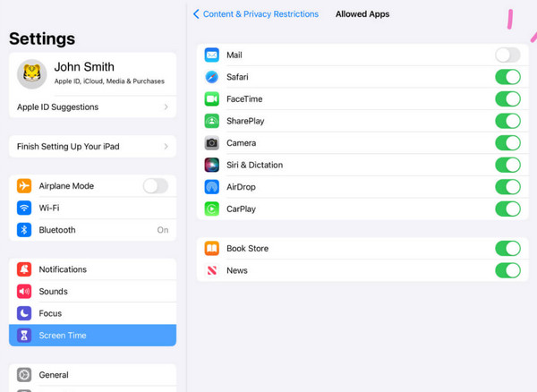537x392 pixels.
Task: Tap Apple ID Suggestions row
Action: point(92,107)
